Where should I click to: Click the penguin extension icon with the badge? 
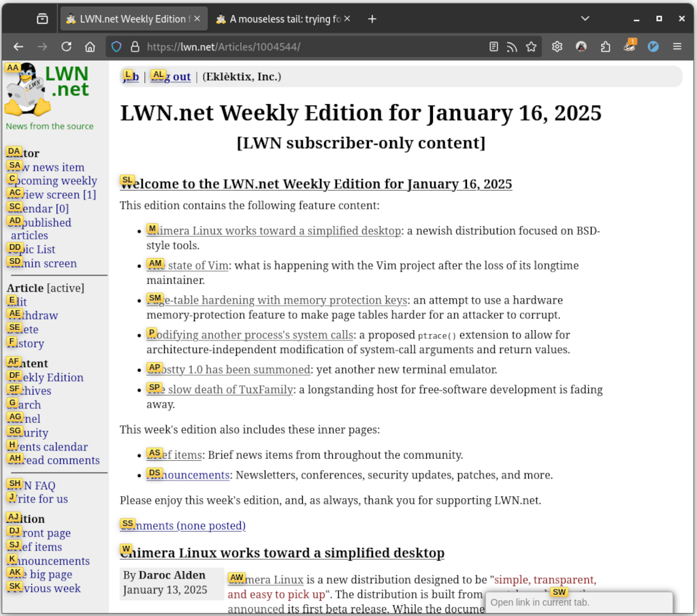[x=630, y=47]
